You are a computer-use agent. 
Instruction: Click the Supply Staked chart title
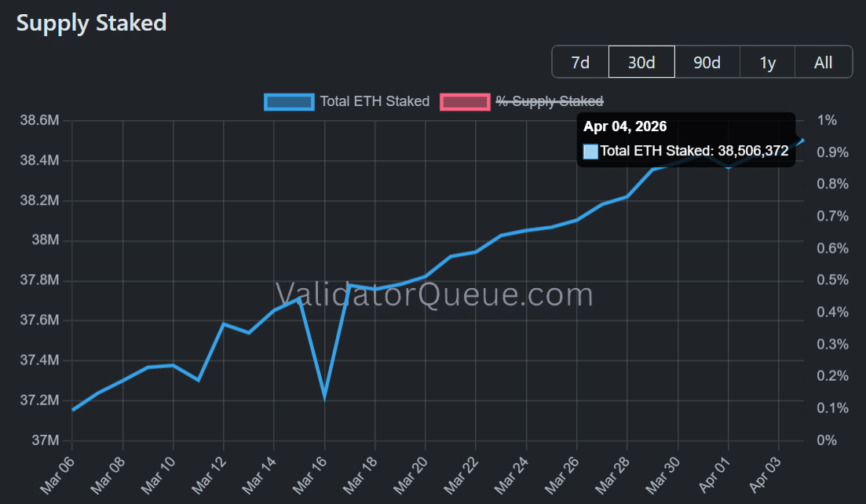(x=92, y=23)
